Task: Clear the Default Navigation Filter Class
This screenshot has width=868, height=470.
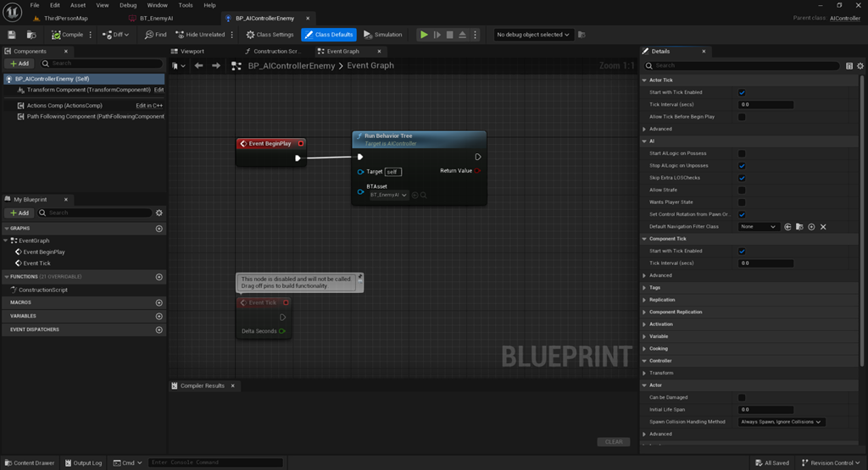Action: click(823, 227)
